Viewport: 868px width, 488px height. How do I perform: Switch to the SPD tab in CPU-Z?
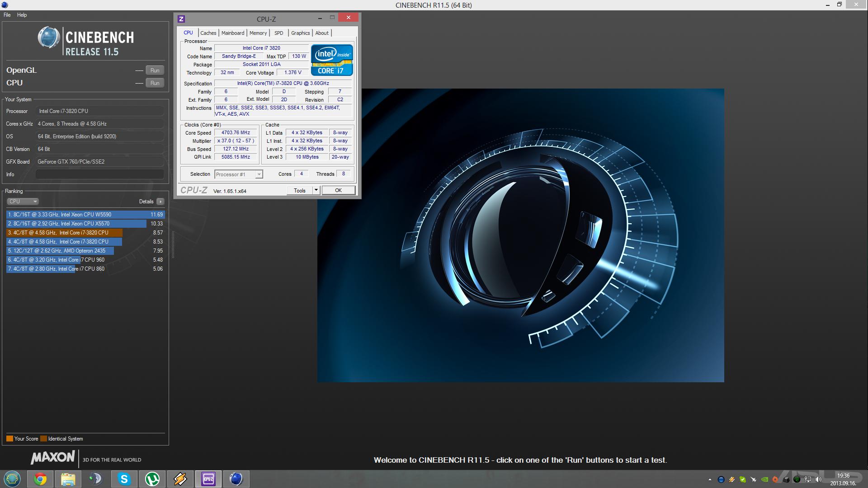coord(279,33)
